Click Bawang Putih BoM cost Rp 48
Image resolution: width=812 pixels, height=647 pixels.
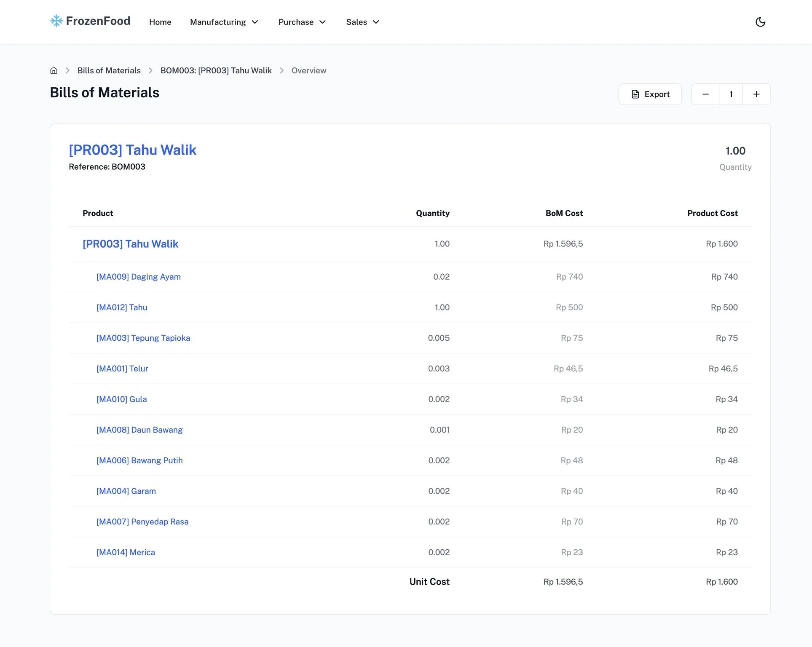tap(571, 460)
